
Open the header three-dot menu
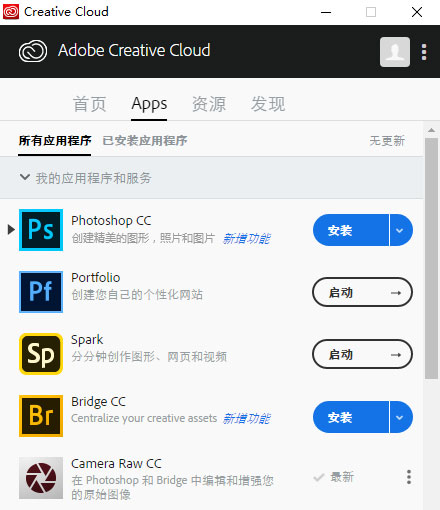[424, 52]
